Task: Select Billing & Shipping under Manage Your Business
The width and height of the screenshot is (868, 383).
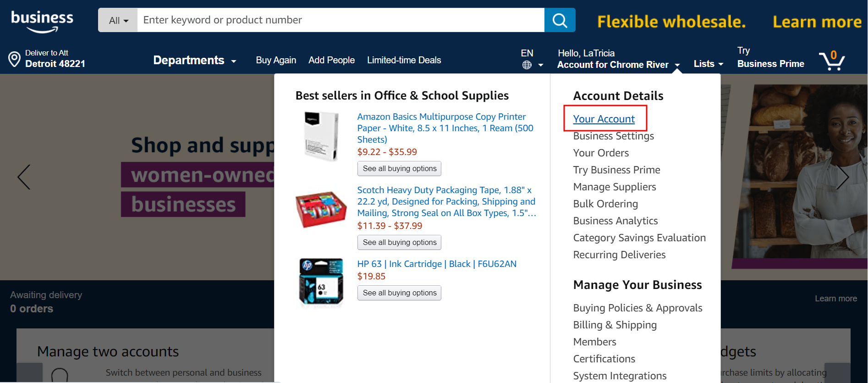Action: (x=615, y=325)
